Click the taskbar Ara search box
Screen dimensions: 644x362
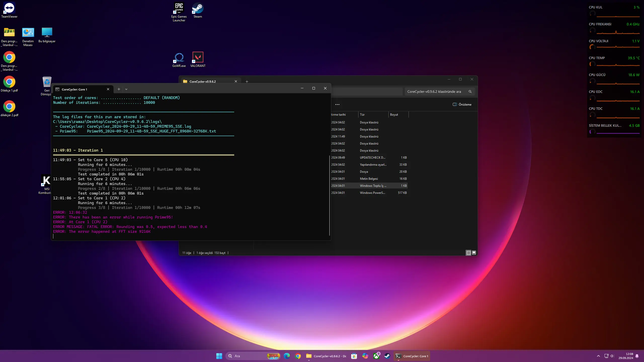click(253, 356)
